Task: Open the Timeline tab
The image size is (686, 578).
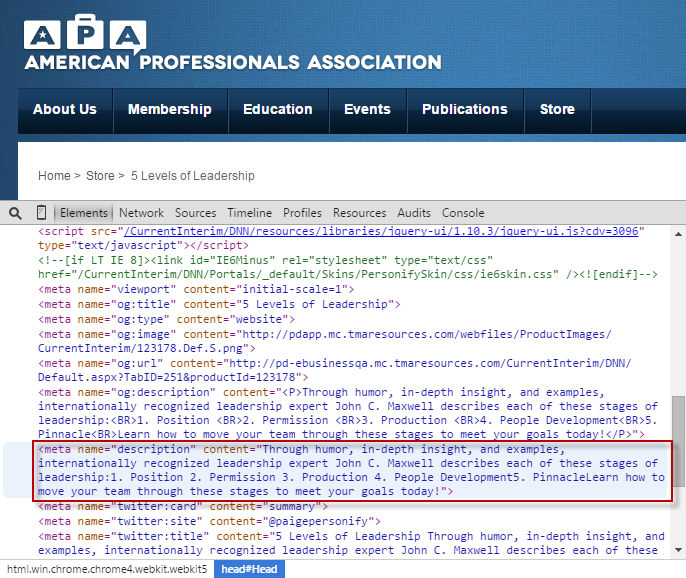Action: coord(249,213)
